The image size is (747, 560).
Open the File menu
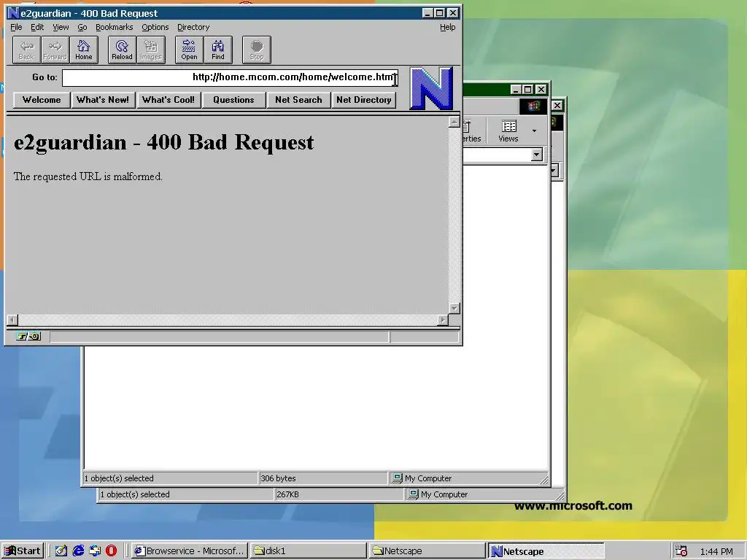pos(16,27)
